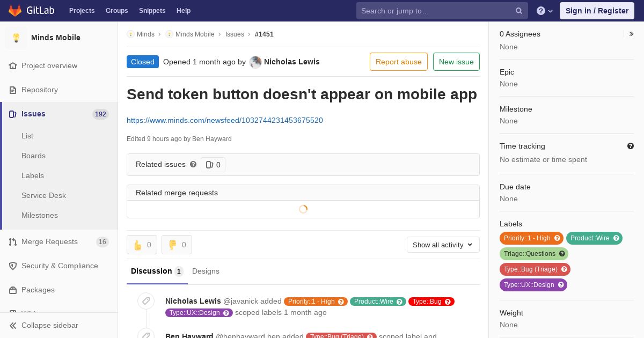Click the related issues count badge

[x=213, y=165]
